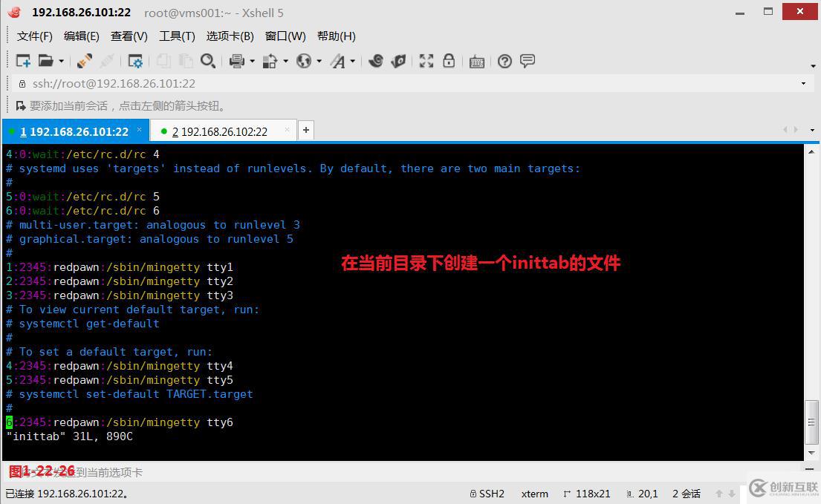The height and width of the screenshot is (504, 821).
Task: Click the systemctl set-default TARGET.target line
Action: pos(129,394)
